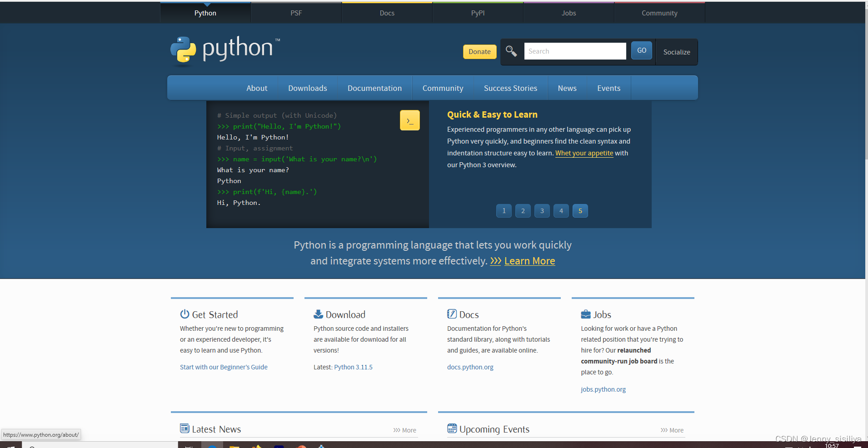
Task: Click the GO search button
Action: click(x=642, y=50)
